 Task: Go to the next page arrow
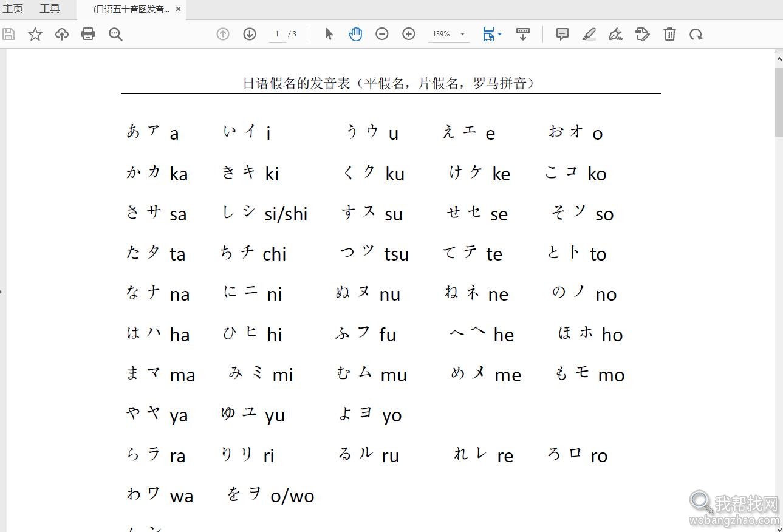pos(250,34)
